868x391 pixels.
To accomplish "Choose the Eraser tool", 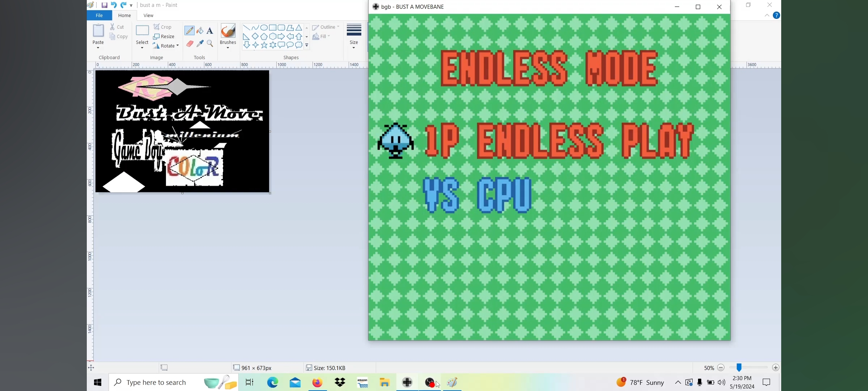I will point(190,43).
